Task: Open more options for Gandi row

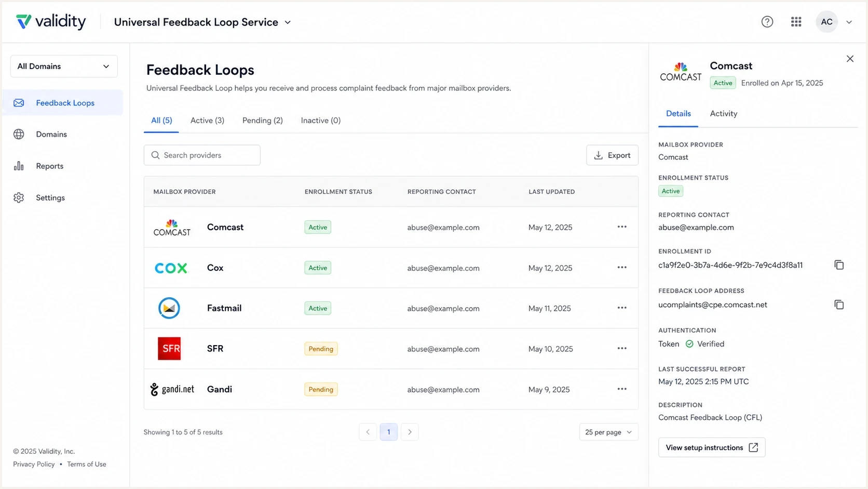Action: pos(622,389)
